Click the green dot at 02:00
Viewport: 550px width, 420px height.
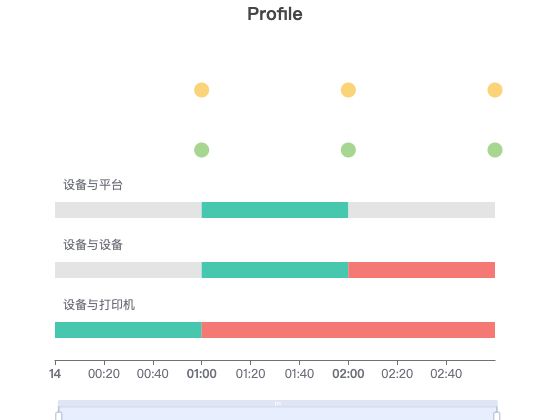pos(348,150)
